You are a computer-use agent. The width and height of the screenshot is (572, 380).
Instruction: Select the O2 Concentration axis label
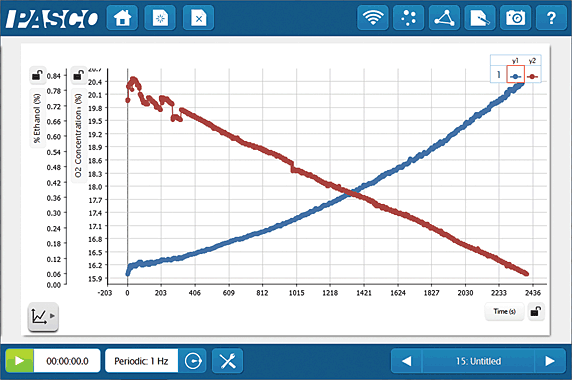click(78, 135)
